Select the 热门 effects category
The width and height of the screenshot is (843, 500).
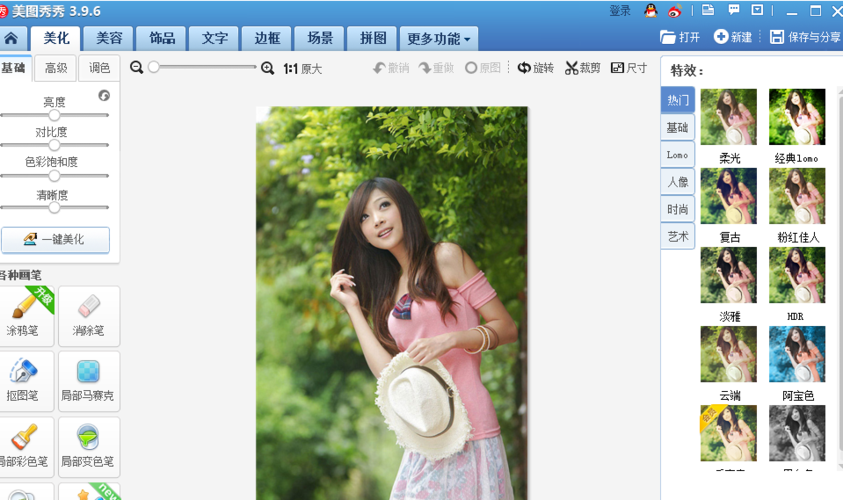point(677,100)
